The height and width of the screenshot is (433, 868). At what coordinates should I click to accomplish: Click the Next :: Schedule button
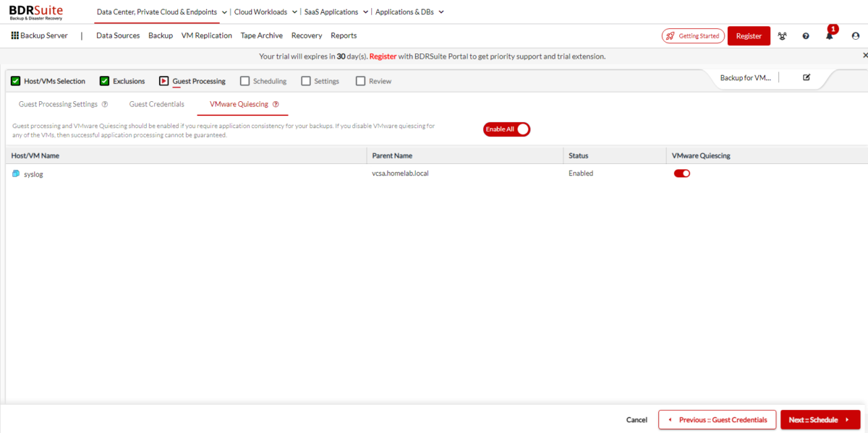point(820,419)
